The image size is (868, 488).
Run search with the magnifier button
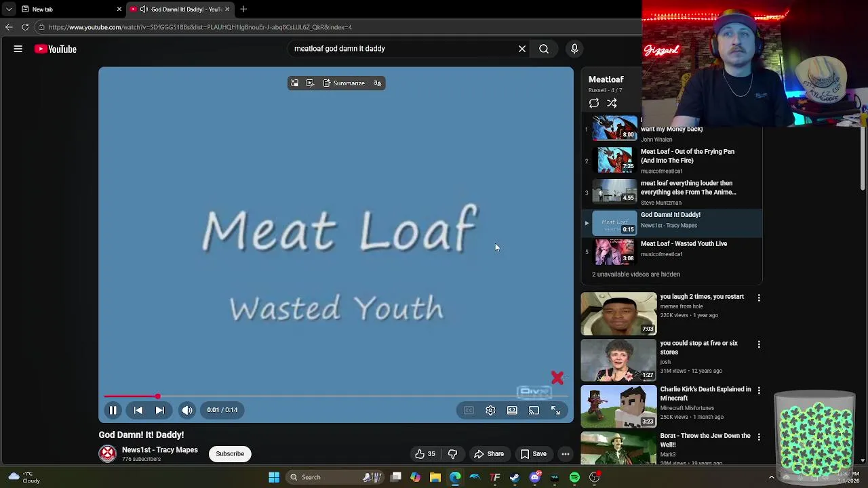(544, 49)
